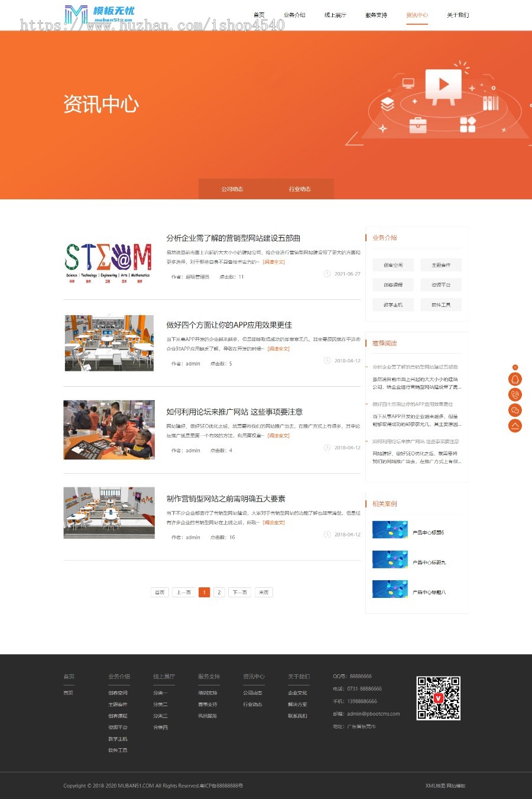
Task: Click footer link 分类四
Action: coord(160,727)
